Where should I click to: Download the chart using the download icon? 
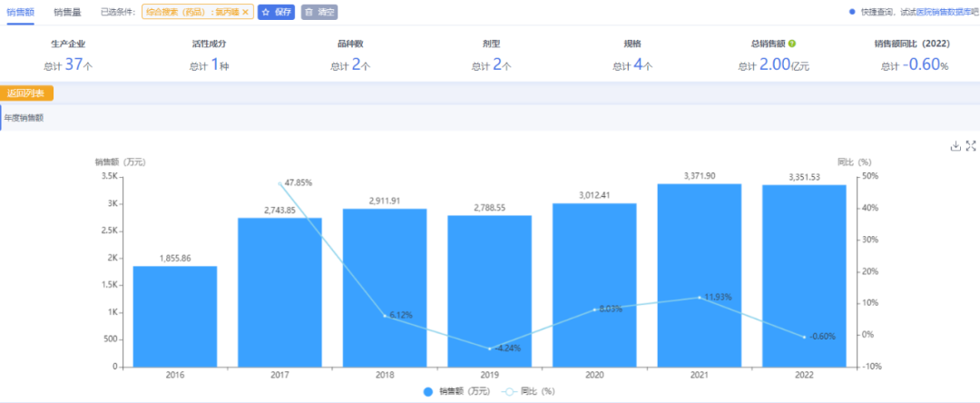[955, 146]
